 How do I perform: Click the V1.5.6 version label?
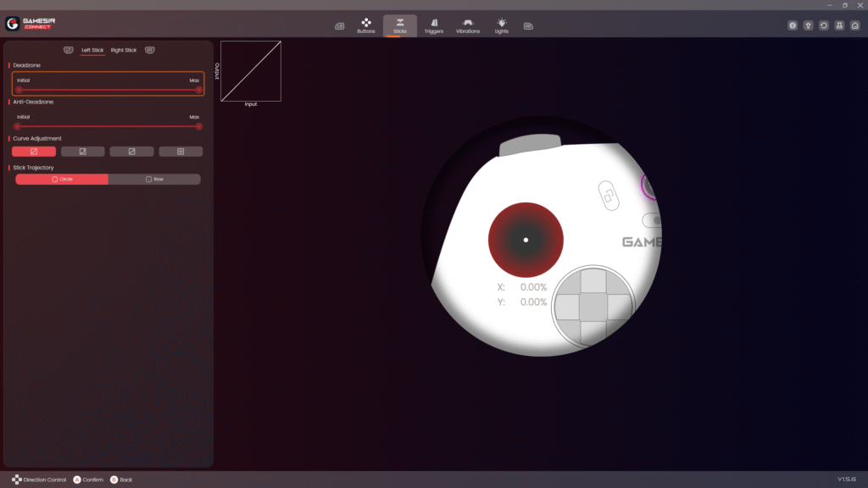(847, 480)
